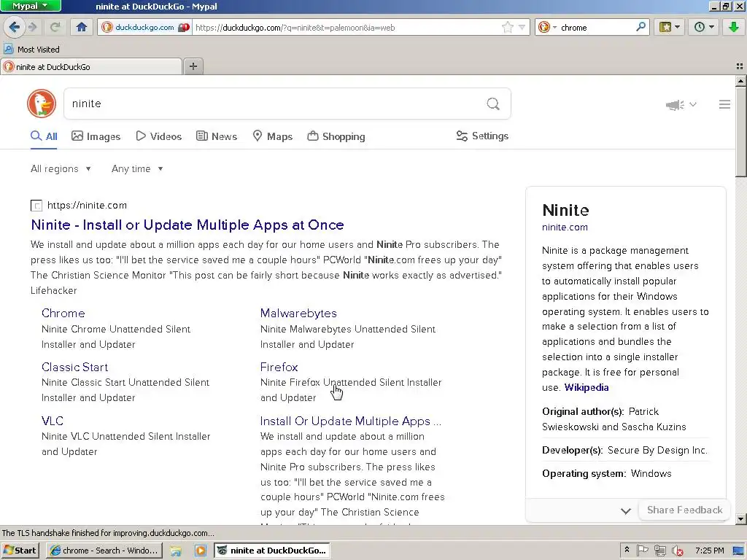747x560 pixels.
Task: Launch the media player taskbar icon
Action: [201, 551]
